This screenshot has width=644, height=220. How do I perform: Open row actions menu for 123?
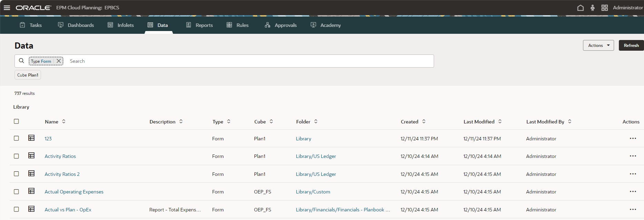(x=633, y=138)
